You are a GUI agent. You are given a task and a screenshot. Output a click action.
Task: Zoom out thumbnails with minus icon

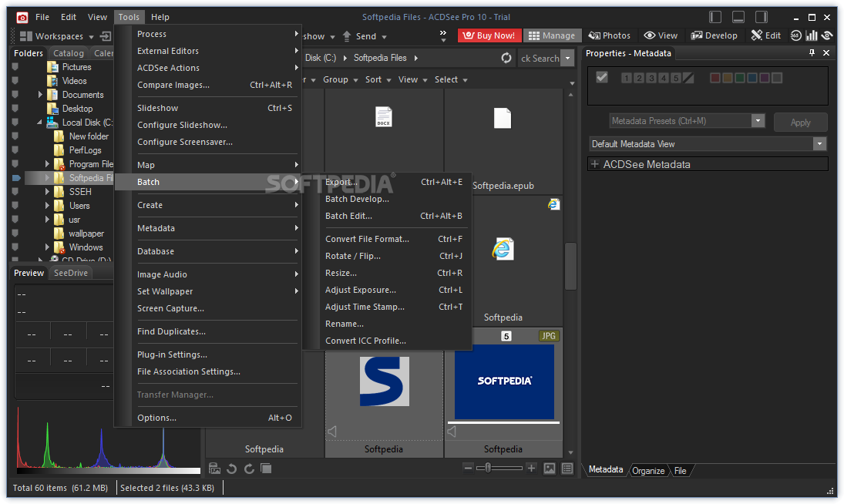click(x=468, y=468)
